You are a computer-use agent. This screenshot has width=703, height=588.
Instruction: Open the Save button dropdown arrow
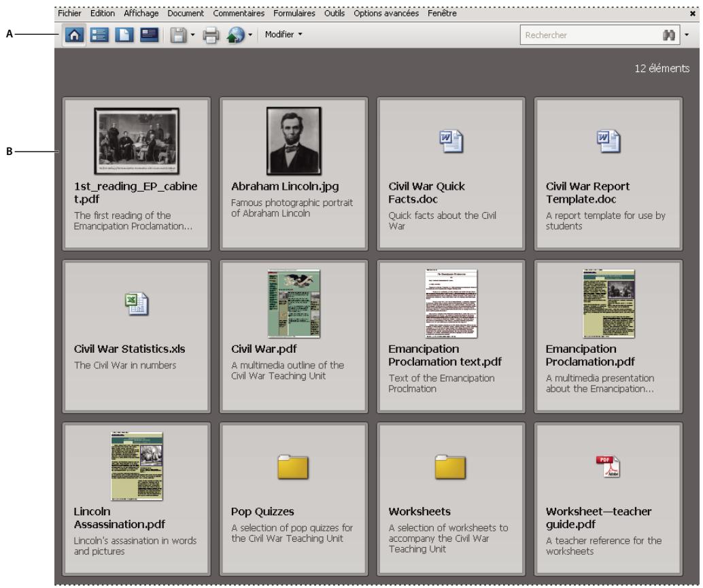pos(193,35)
